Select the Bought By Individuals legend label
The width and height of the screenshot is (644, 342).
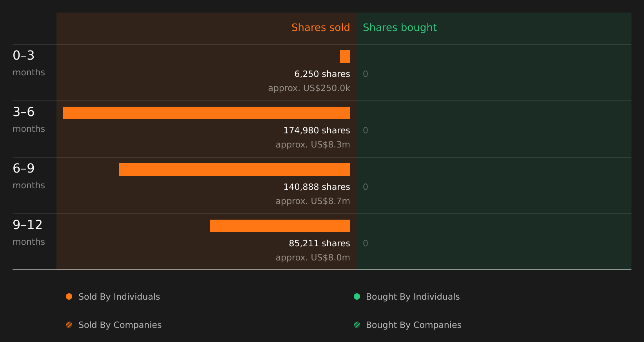(413, 297)
